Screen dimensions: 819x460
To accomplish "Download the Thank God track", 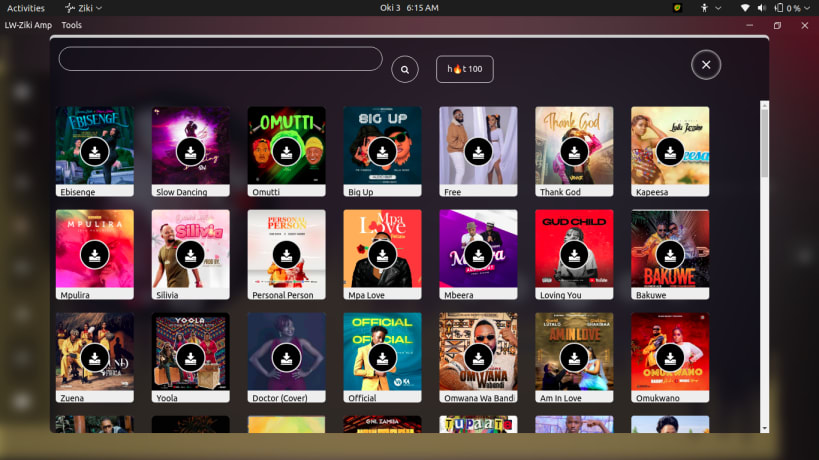I will (574, 152).
